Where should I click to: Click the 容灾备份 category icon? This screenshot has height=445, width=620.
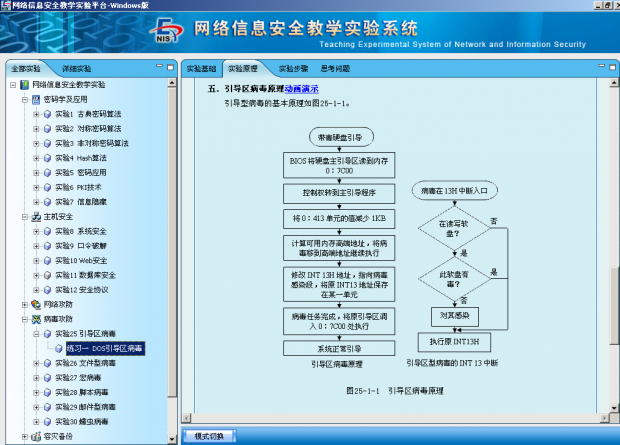tap(36, 437)
